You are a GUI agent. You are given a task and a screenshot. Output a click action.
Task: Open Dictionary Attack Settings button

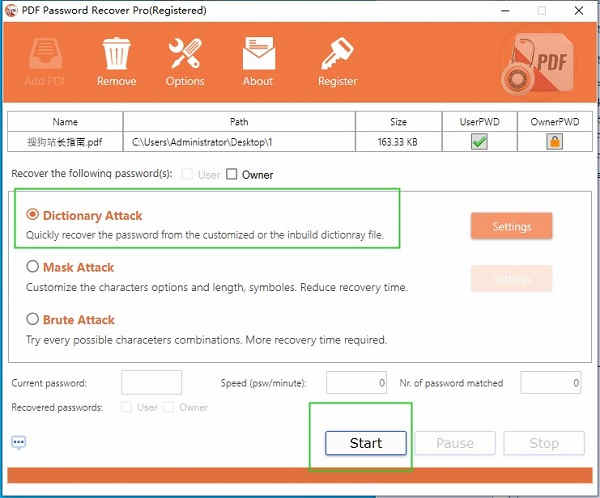[x=511, y=226]
